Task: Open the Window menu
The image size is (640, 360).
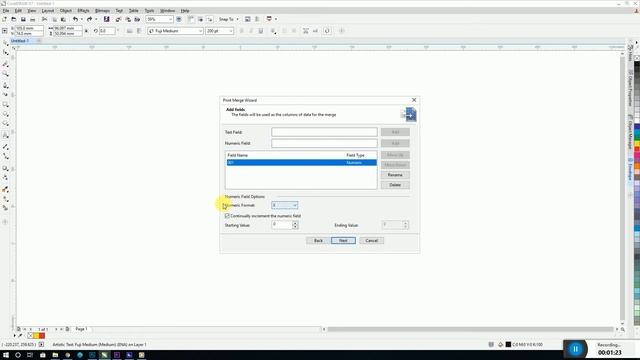Action: tap(167, 11)
